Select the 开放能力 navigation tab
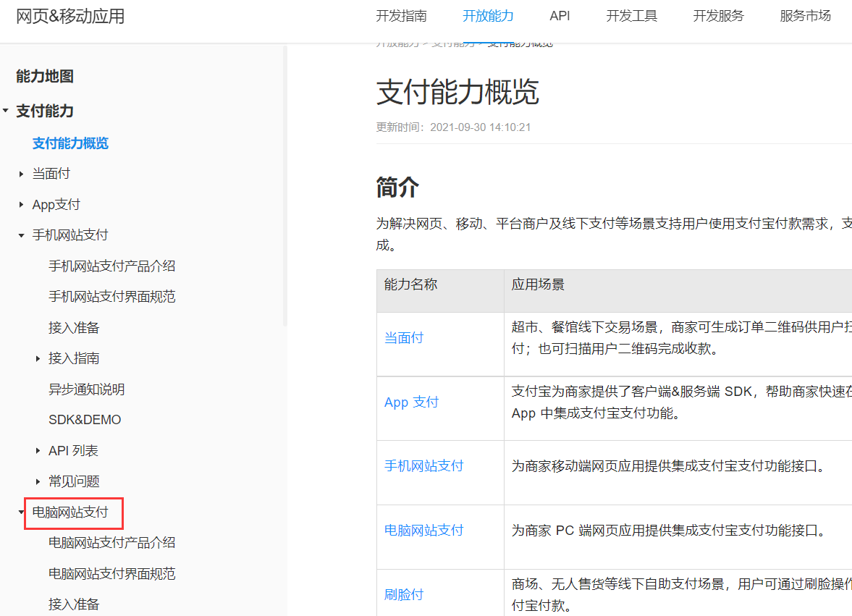Screen dimensions: 852x616 (487, 15)
